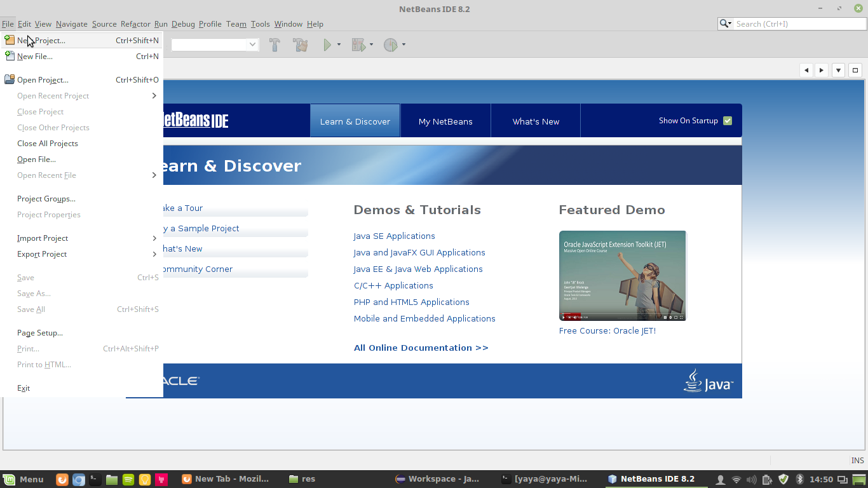Switch to the My NetBeans tab

445,121
